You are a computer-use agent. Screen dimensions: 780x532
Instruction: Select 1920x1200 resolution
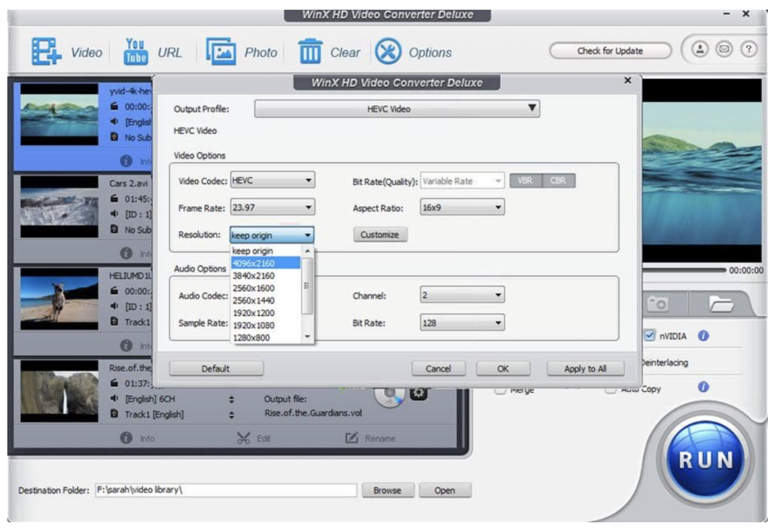point(266,313)
